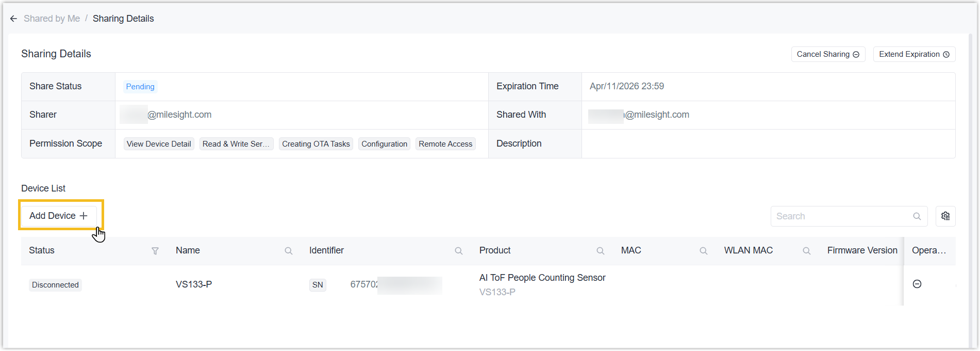This screenshot has width=980, height=351.
Task: Click the Cancel Sharing button
Action: 827,54
